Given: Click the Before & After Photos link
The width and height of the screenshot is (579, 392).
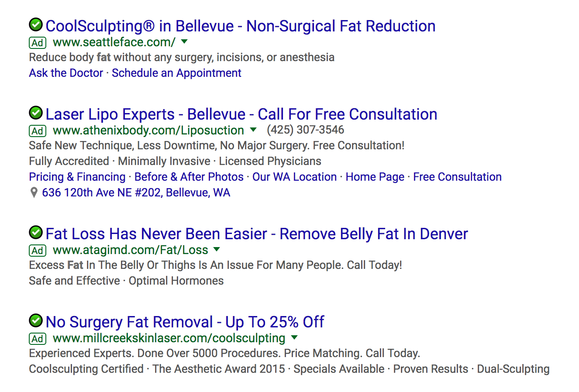Looking at the screenshot, I should point(189,177).
